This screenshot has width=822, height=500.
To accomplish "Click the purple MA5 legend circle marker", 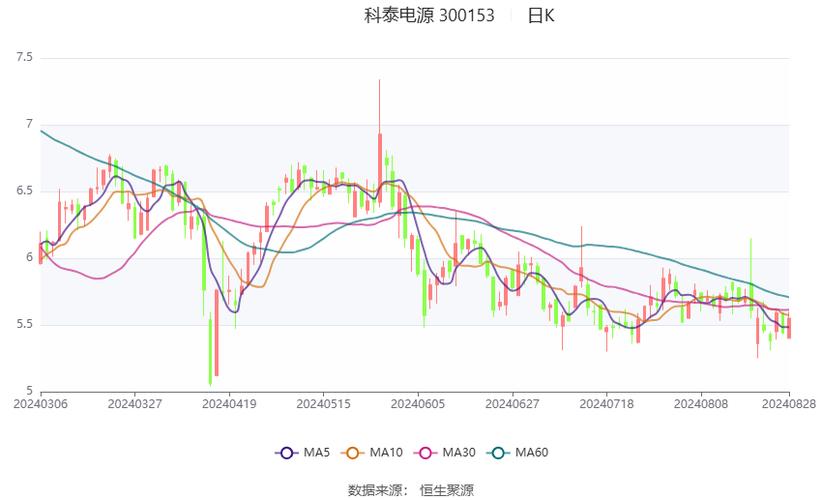I will 287,453.
